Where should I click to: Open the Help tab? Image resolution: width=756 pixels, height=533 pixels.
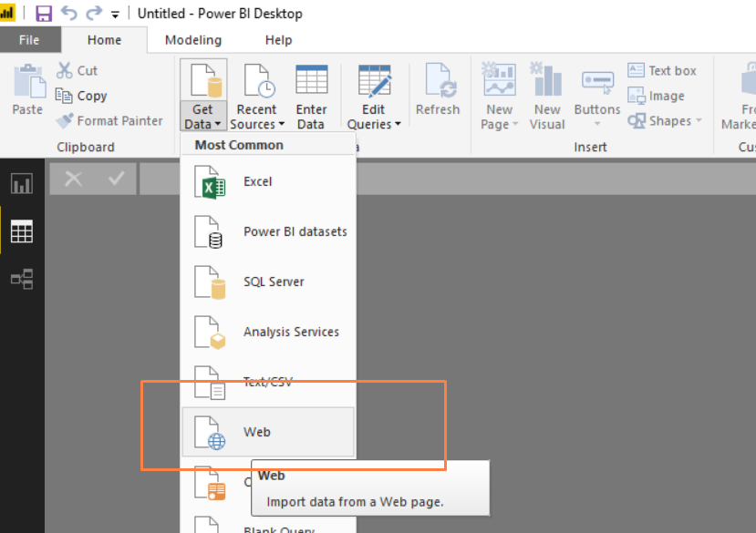click(x=279, y=40)
